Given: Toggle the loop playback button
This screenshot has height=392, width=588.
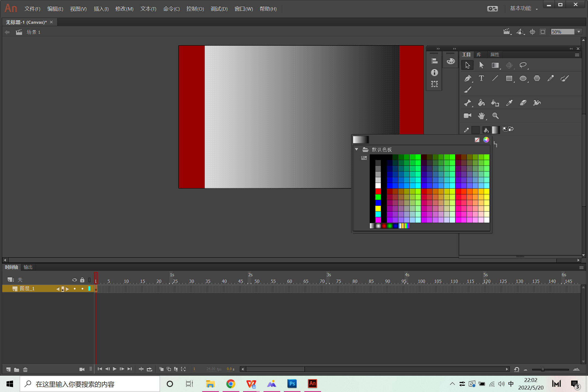Looking at the screenshot, I should 149,369.
